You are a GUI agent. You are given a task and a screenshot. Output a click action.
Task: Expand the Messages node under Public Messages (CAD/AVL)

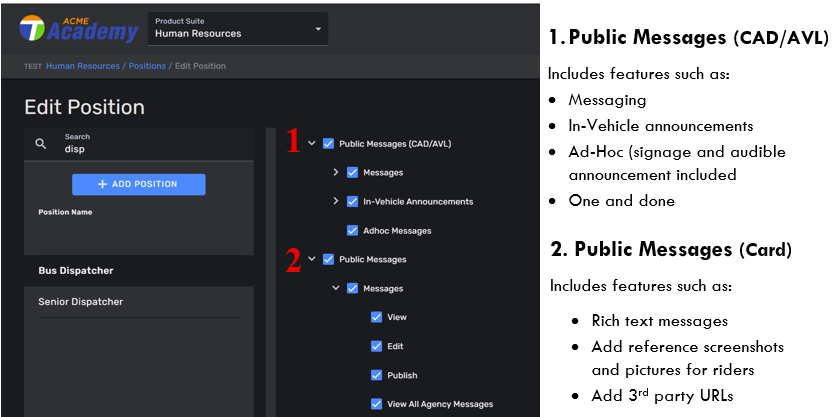(336, 172)
